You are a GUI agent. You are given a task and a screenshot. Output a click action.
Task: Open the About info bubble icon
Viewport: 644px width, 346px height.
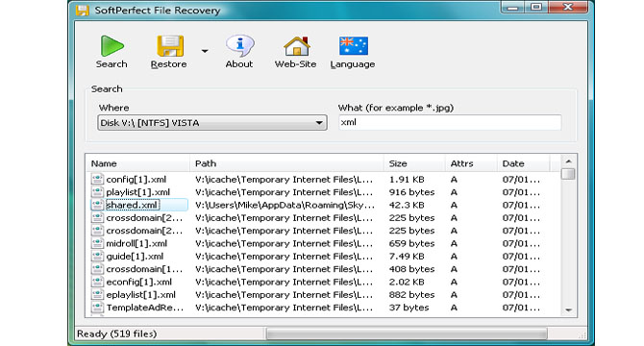[x=239, y=45]
